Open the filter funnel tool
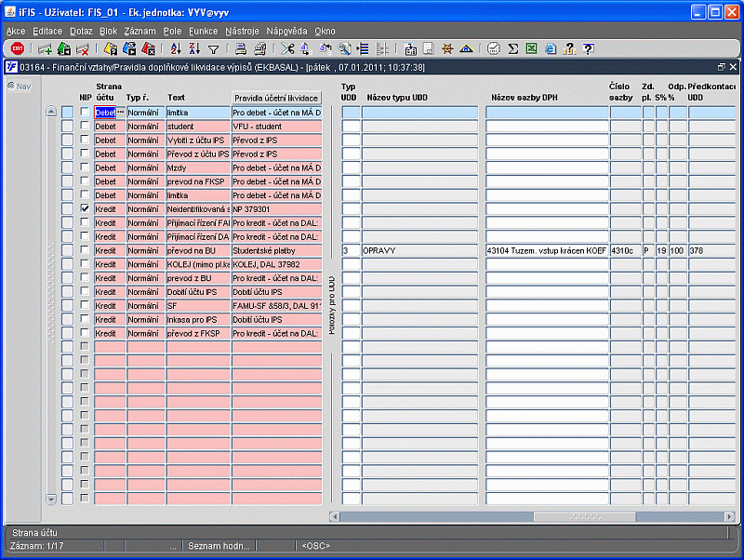 tap(214, 49)
